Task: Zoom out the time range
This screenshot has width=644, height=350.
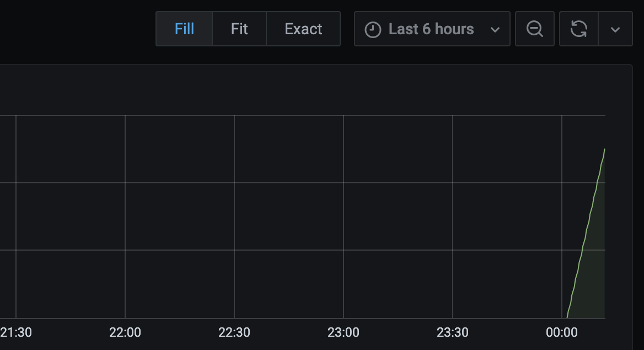Action: 534,29
